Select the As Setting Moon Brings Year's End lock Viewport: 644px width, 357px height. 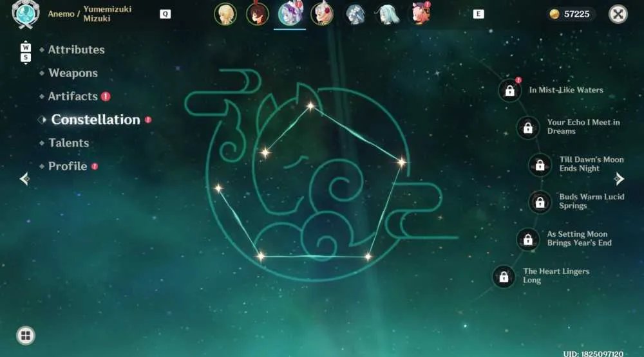tap(528, 239)
